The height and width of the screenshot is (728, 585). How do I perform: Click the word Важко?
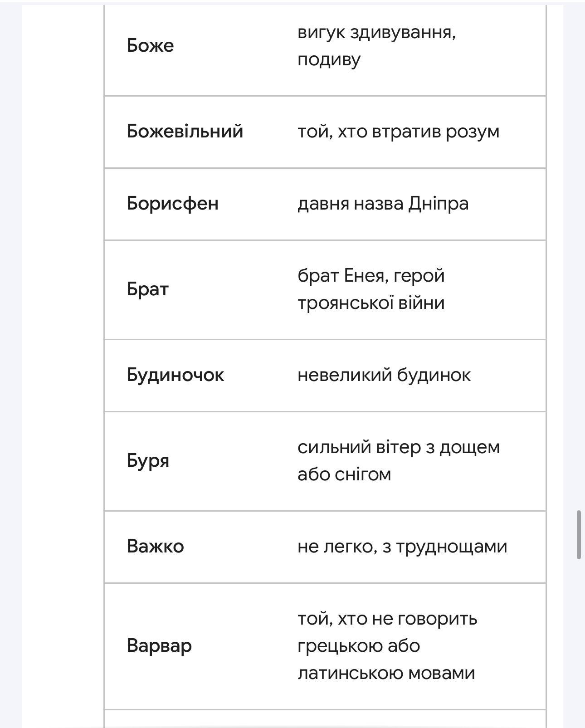(155, 546)
